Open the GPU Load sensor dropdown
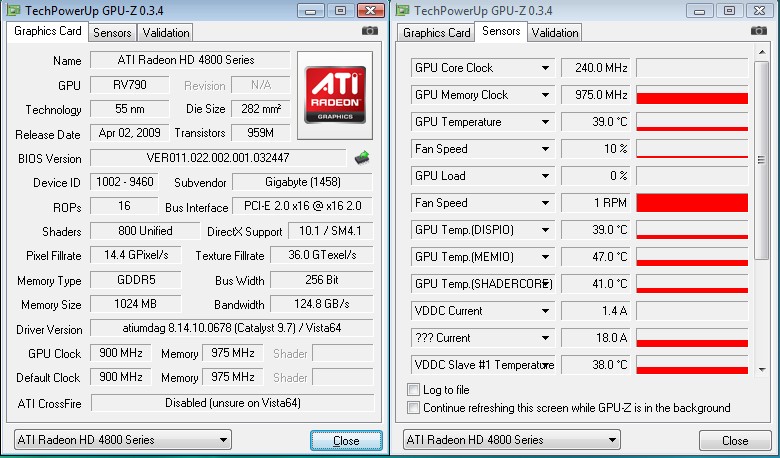 (x=546, y=176)
